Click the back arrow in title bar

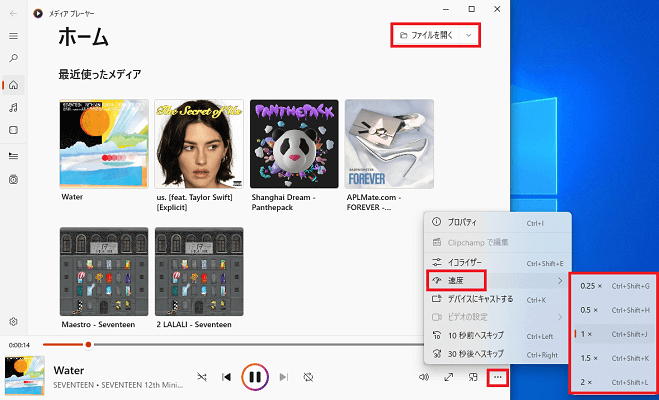13,13
